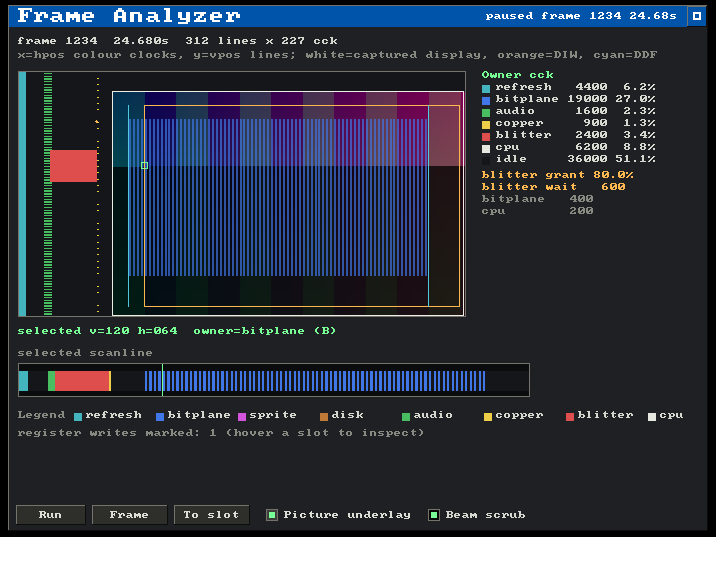The height and width of the screenshot is (581, 716).
Task: Click the bitplane swatch in Legend row
Action: coord(160,417)
